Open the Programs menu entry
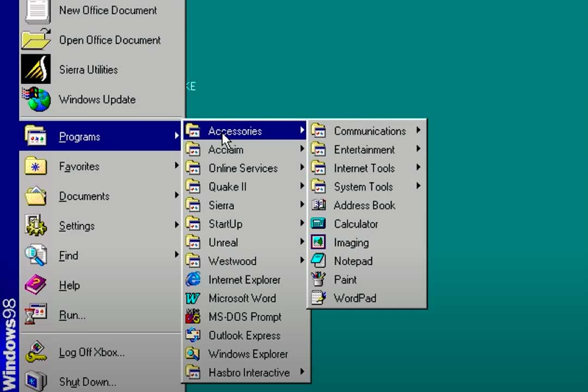 pyautogui.click(x=101, y=136)
